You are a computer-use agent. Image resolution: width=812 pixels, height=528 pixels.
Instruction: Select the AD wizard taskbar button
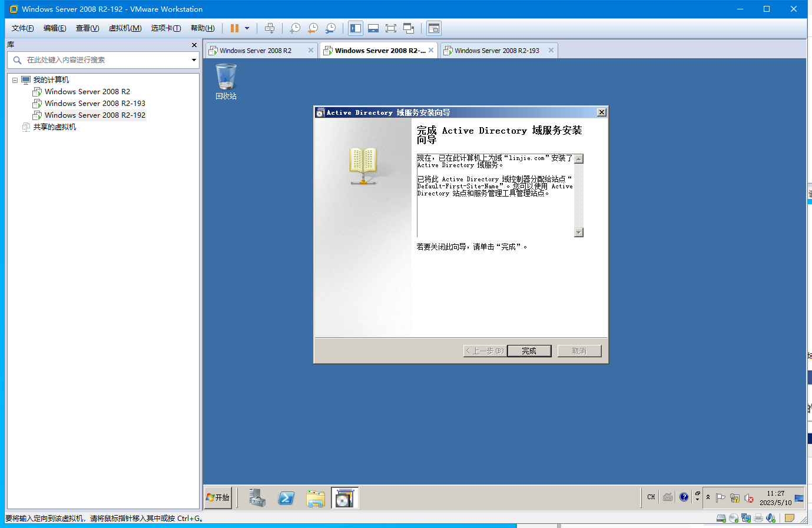pos(344,498)
